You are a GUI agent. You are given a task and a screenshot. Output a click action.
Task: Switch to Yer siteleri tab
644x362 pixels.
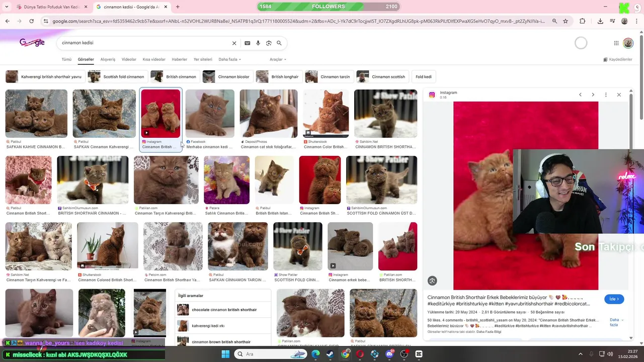click(203, 59)
